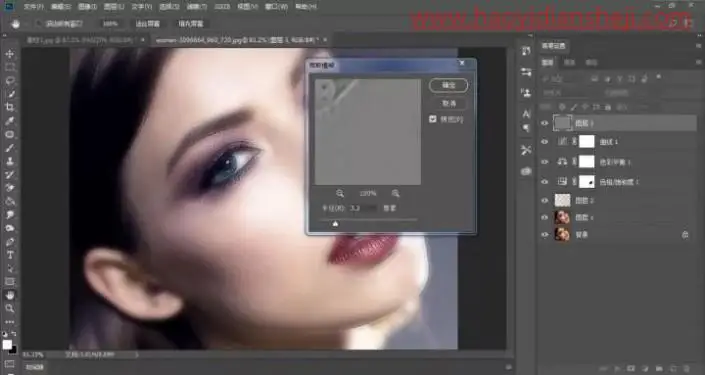Open the 滤镜 (Filter) menu
The image size is (705, 375).
pyautogui.click(x=196, y=7)
